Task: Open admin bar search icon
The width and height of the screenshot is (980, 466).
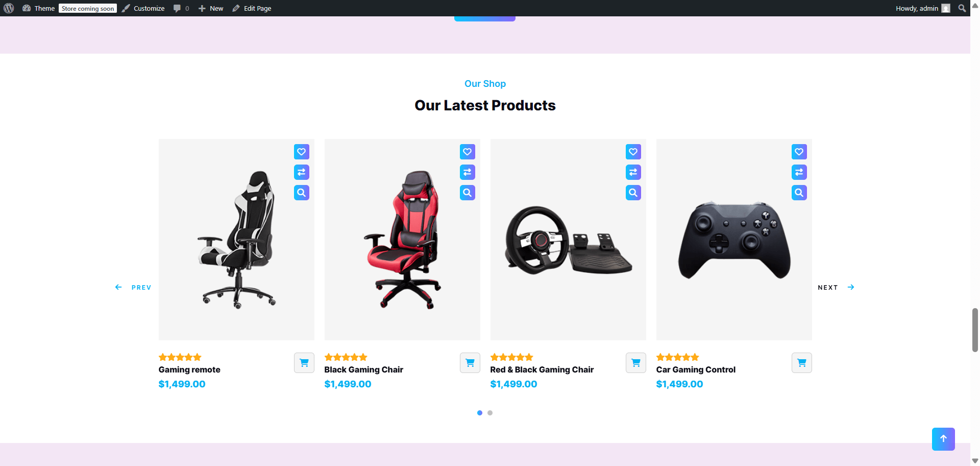Action: click(x=962, y=8)
